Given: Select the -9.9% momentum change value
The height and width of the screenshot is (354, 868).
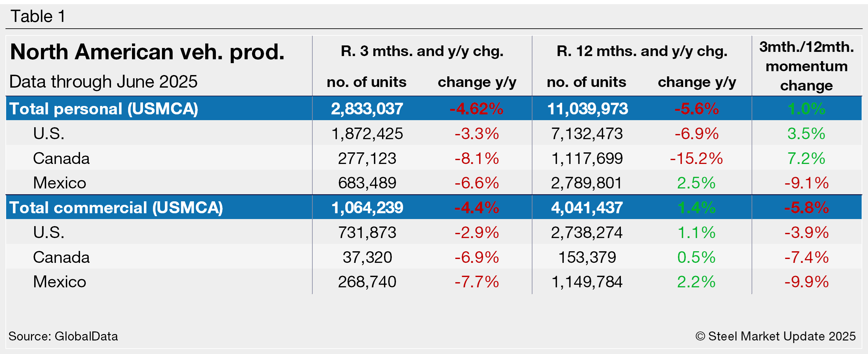Looking at the screenshot, I should point(806,282).
